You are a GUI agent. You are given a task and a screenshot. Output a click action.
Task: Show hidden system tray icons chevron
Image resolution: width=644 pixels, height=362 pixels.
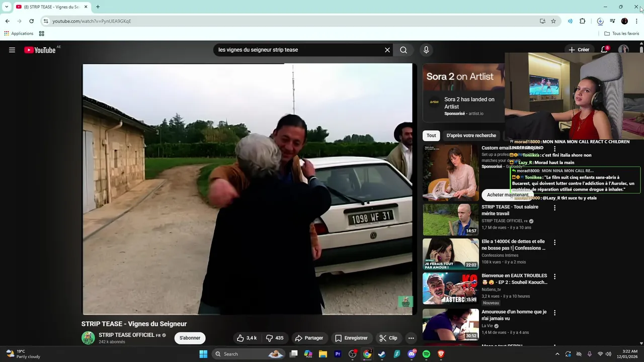click(556, 354)
